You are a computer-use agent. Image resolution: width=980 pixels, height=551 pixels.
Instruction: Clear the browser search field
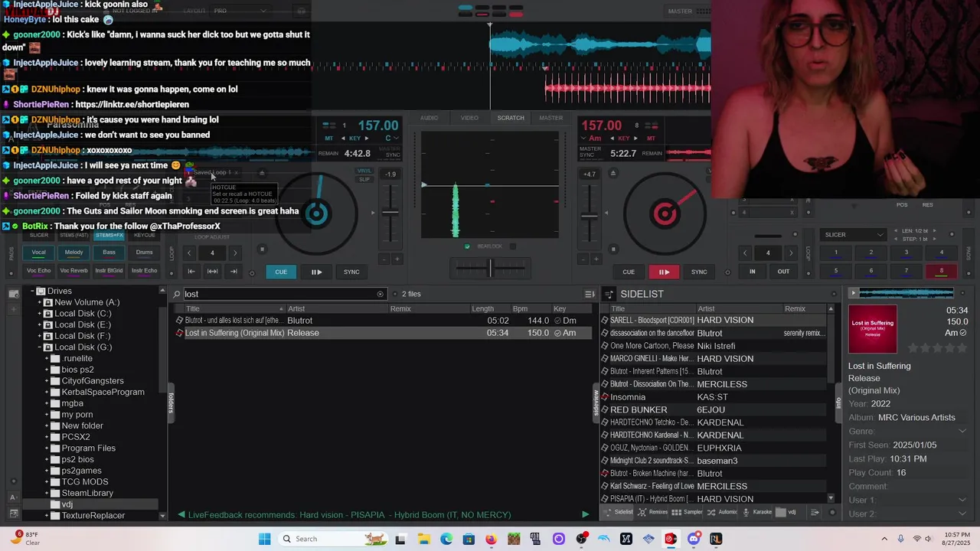pos(381,294)
